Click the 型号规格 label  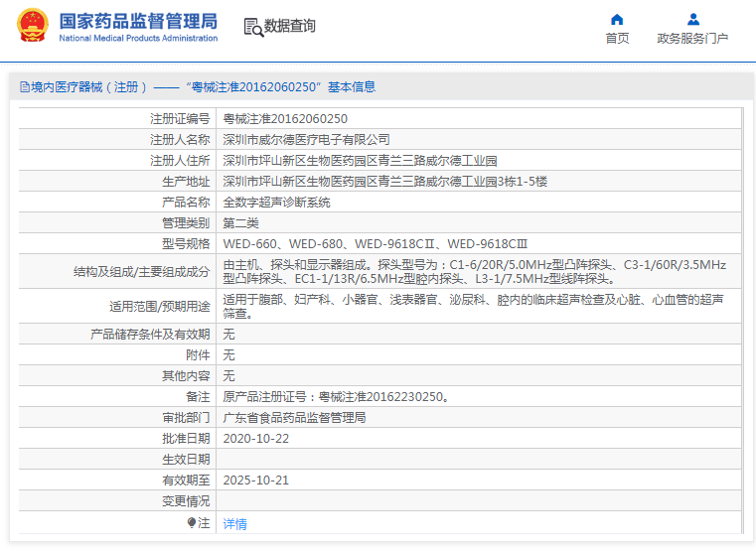[186, 244]
